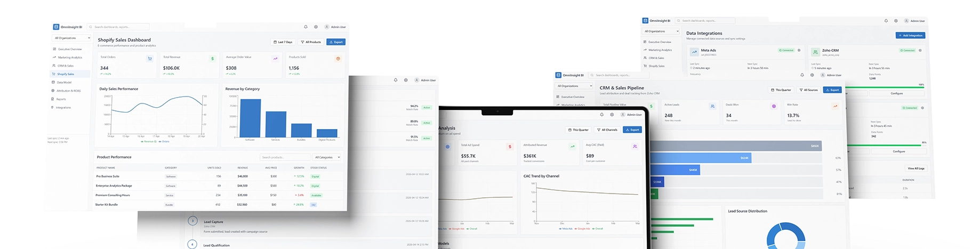Click the $624K bar in the pipeline chart

701,158
